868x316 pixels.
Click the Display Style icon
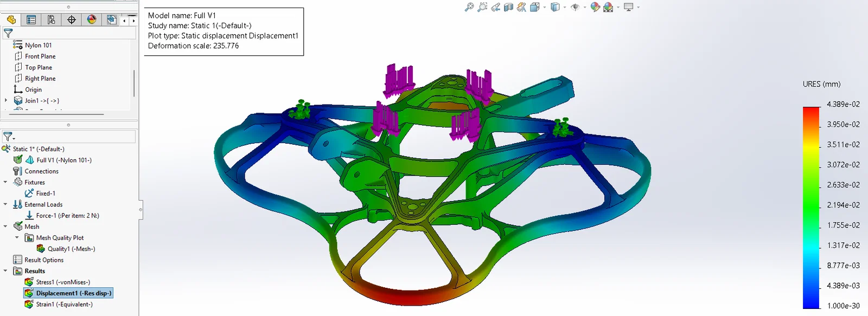[x=555, y=7]
